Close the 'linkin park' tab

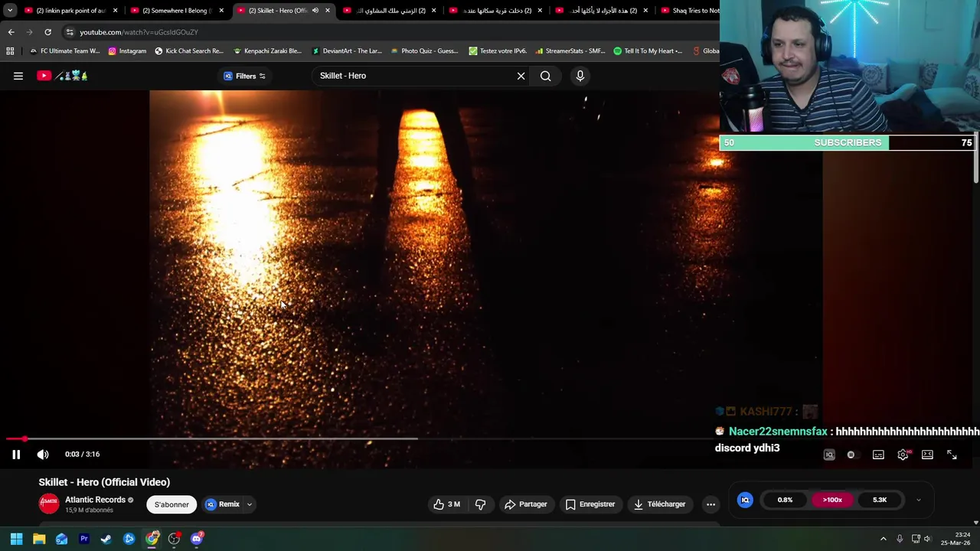click(x=116, y=11)
